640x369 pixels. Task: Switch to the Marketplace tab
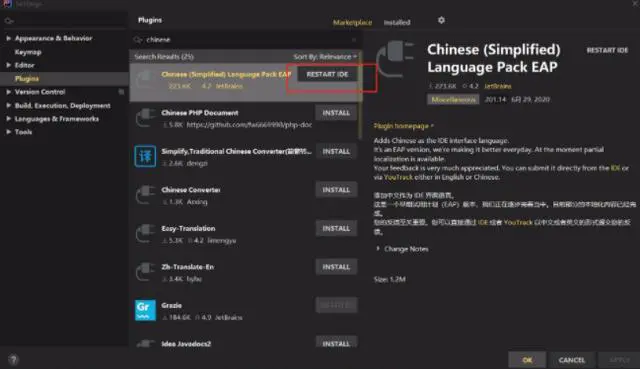pyautogui.click(x=352, y=22)
